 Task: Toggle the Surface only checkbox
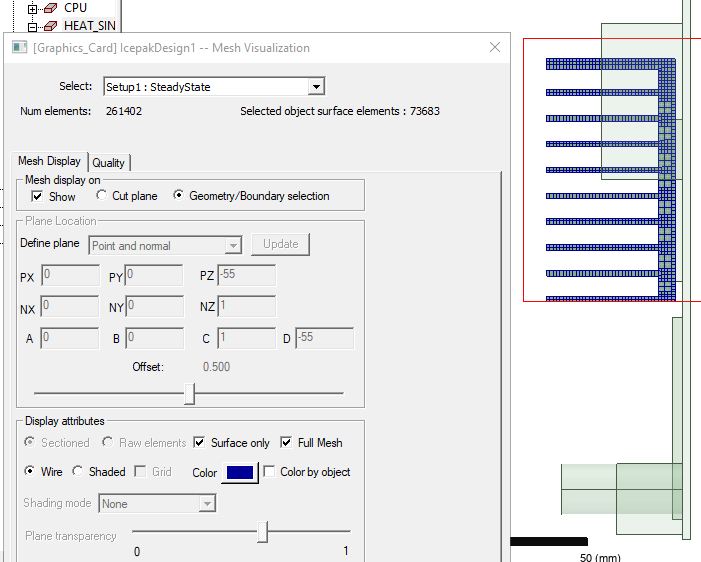(x=200, y=443)
